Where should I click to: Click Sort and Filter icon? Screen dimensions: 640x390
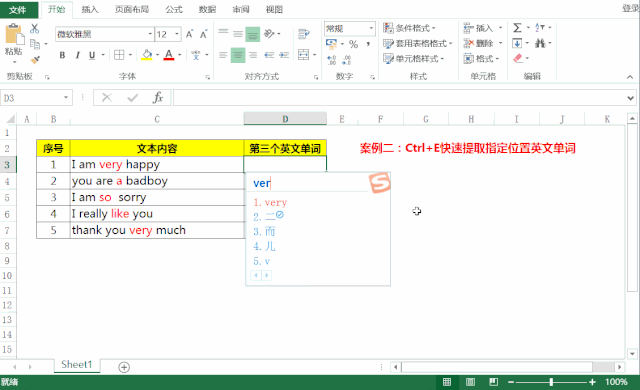pos(540,28)
